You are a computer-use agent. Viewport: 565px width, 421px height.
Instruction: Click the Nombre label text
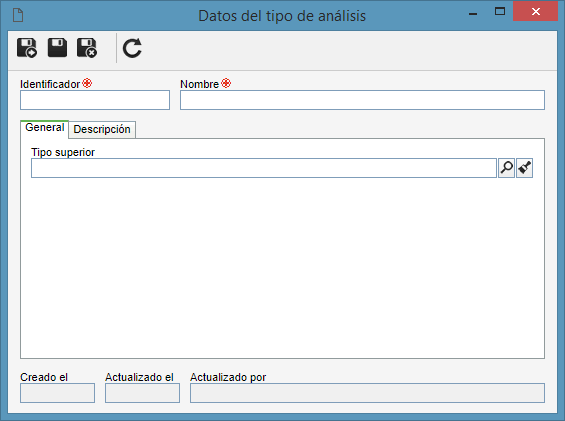[x=199, y=84]
